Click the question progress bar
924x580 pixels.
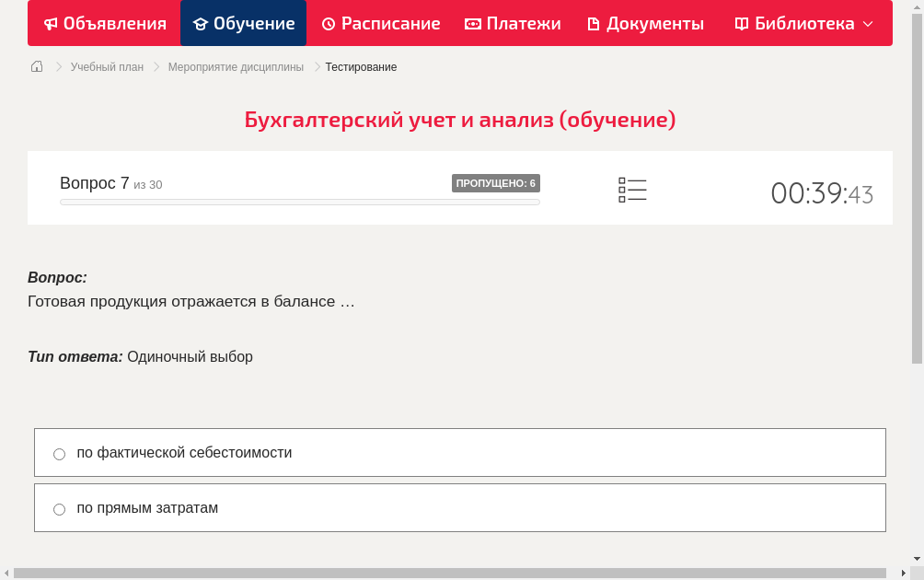[299, 202]
